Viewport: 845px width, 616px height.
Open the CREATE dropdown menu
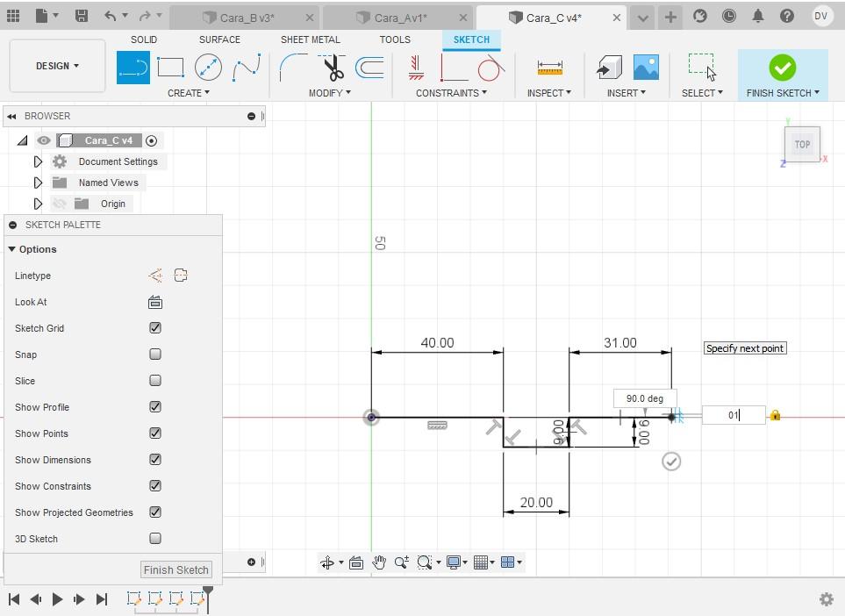pos(188,93)
